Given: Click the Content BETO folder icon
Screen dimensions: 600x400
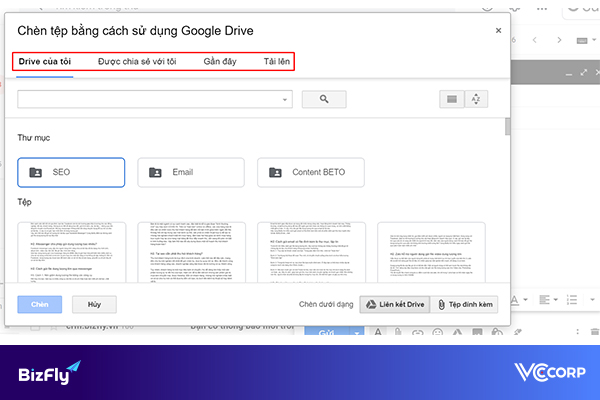Looking at the screenshot, I should pos(275,173).
